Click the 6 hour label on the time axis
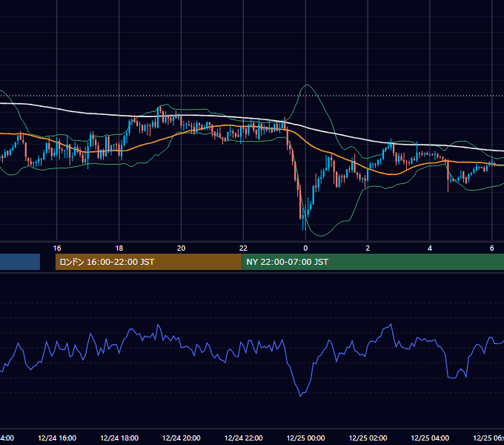The image size is (504, 445). pos(492,248)
